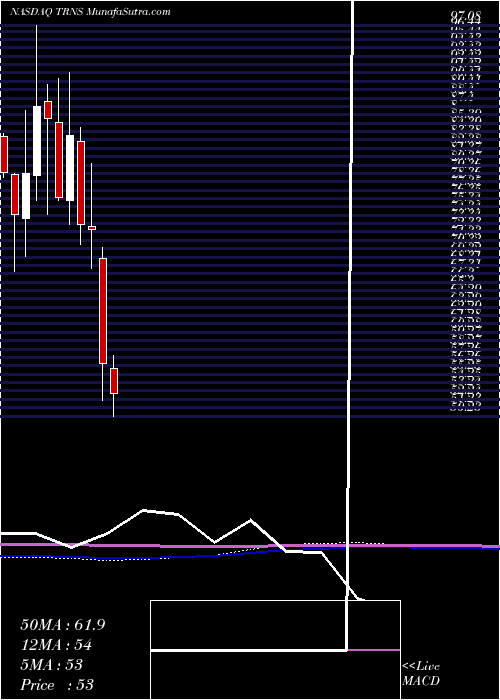Click the <<Live MACD label
Image resolution: width=500 pixels, height=700 pixels.
click(421, 674)
